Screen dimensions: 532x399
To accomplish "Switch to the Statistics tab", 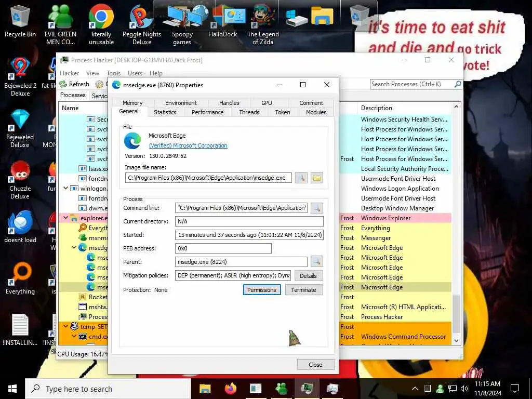I will [x=165, y=112].
